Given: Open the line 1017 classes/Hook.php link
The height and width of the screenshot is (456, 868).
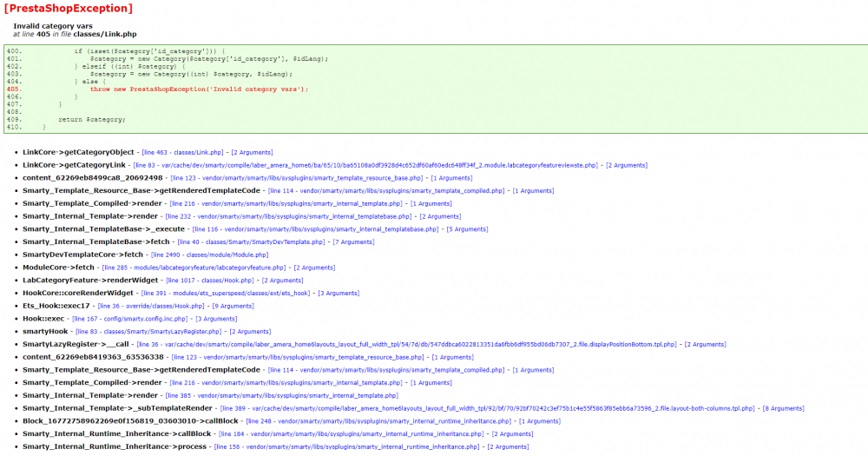Looking at the screenshot, I should tap(210, 281).
